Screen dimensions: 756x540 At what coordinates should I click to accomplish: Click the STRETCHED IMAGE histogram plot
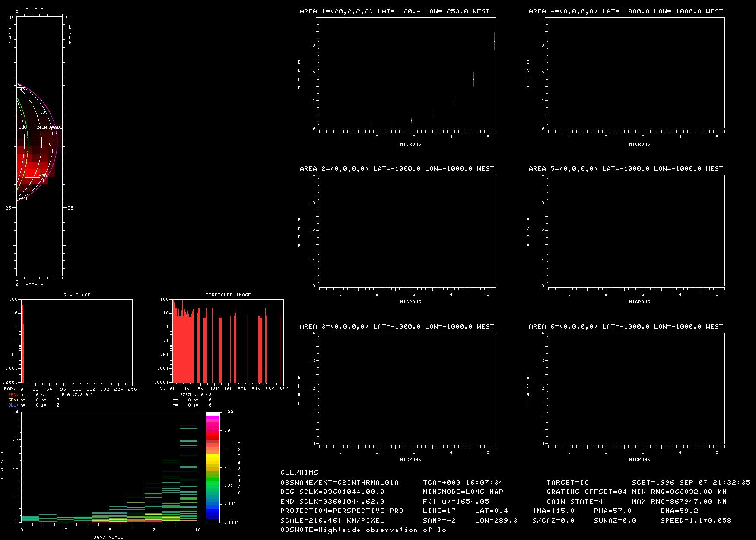(x=228, y=341)
